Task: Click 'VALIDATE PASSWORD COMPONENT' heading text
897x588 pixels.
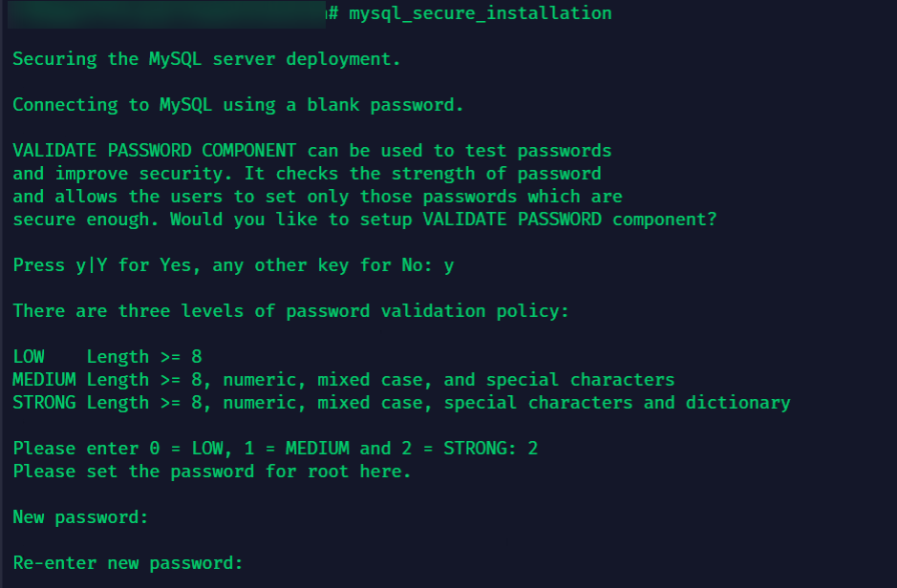Action: pyautogui.click(x=155, y=151)
